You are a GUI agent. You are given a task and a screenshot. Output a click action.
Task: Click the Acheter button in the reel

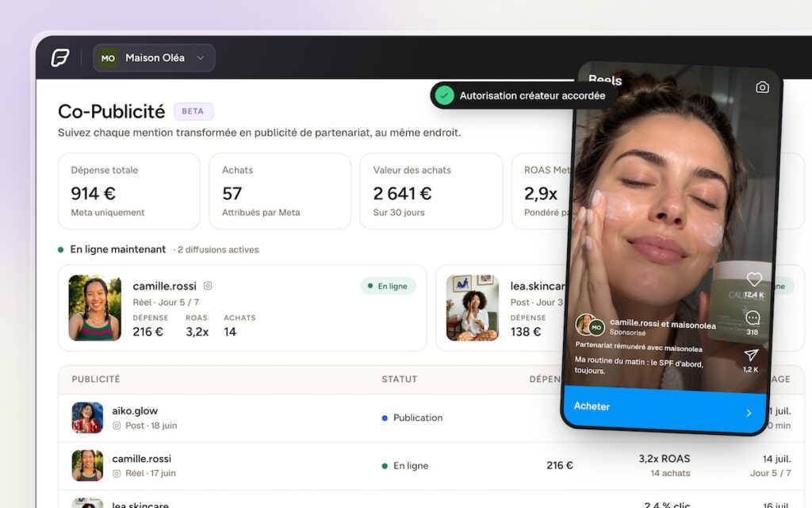pyautogui.click(x=664, y=407)
